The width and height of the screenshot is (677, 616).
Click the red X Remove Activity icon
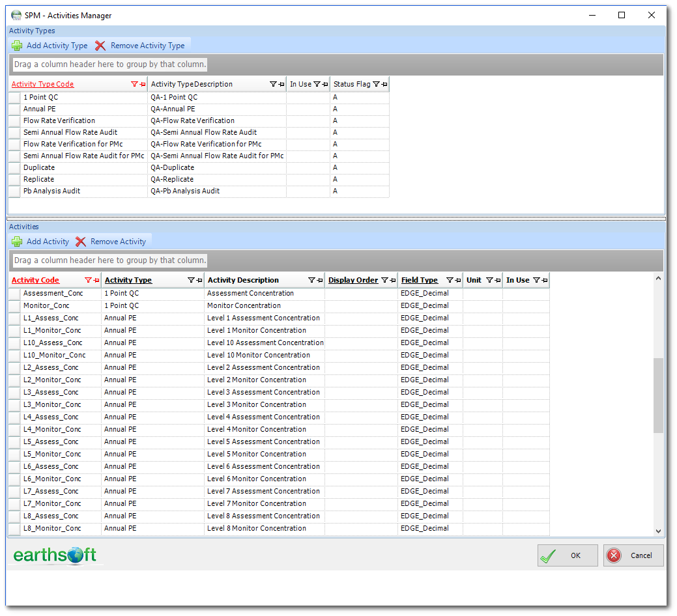tap(81, 242)
